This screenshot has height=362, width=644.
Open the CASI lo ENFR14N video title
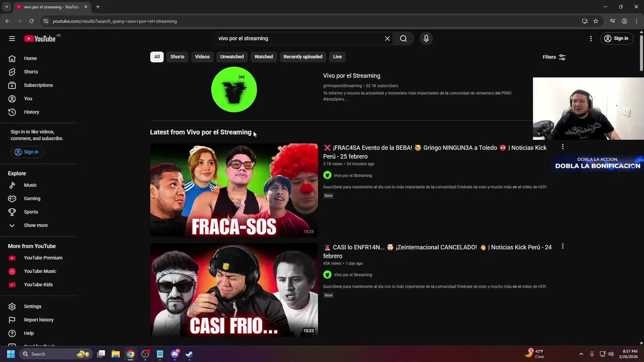437,251
